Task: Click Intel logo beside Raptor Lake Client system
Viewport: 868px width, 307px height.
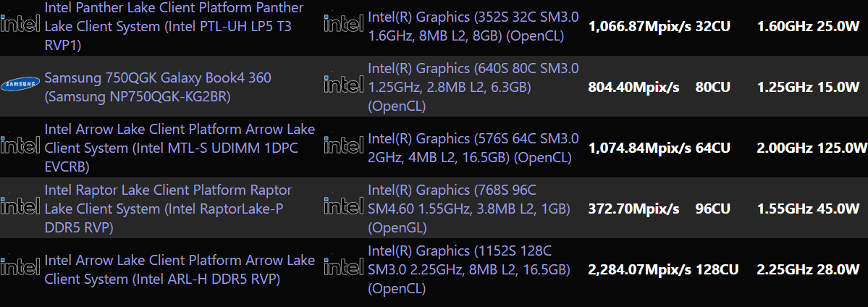Action: click(20, 208)
